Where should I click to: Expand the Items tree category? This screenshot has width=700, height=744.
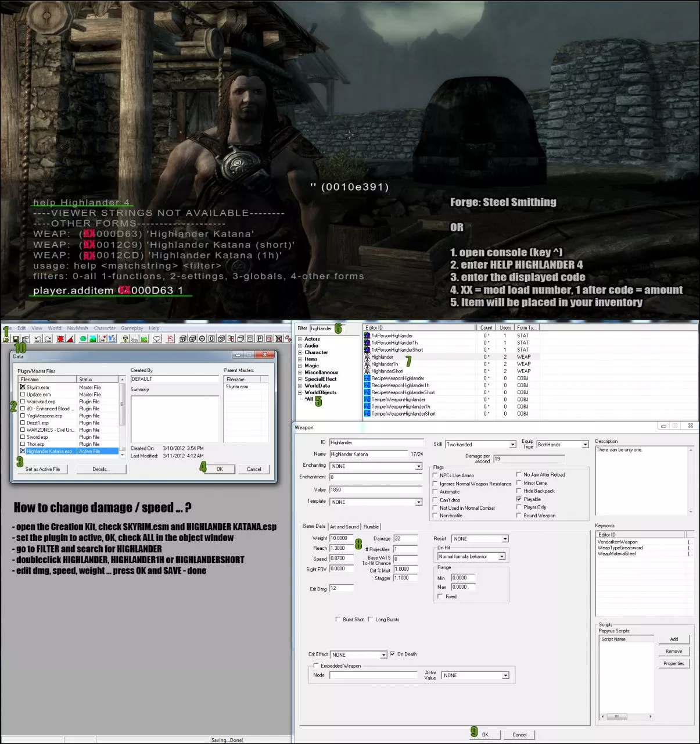coord(300,359)
